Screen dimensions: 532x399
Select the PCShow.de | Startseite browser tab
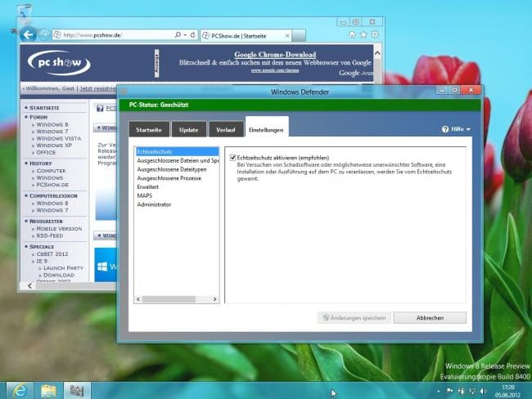point(246,36)
